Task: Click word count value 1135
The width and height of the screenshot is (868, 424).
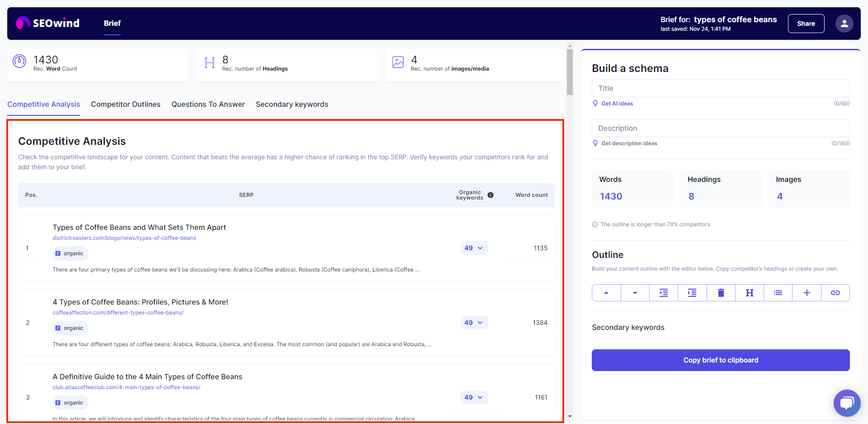Action: click(541, 248)
